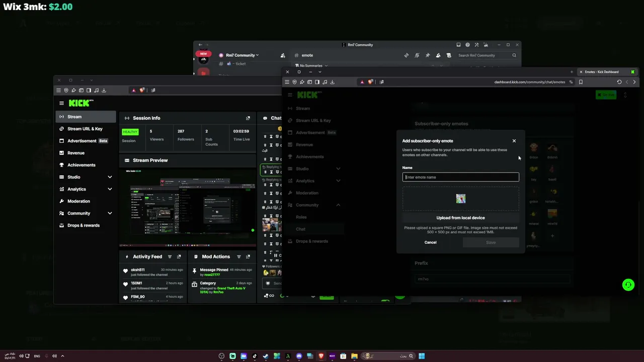Click Search Rm7 Community field in Discord
Screen dimensions: 644x362
(x=487, y=55)
